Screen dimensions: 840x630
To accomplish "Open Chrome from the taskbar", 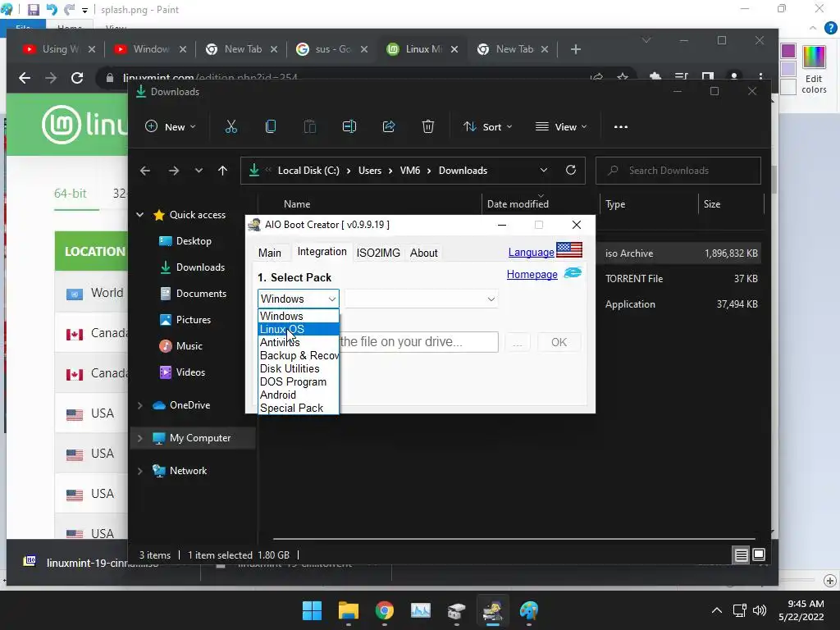I will [384, 610].
